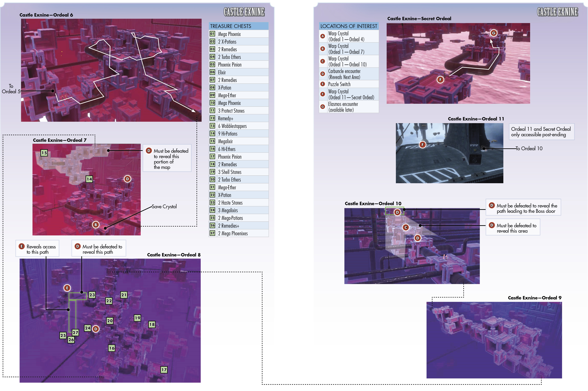The height and width of the screenshot is (391, 588).
Task: Select the D marker on the Ordeal 7 map
Action: pyautogui.click(x=127, y=179)
